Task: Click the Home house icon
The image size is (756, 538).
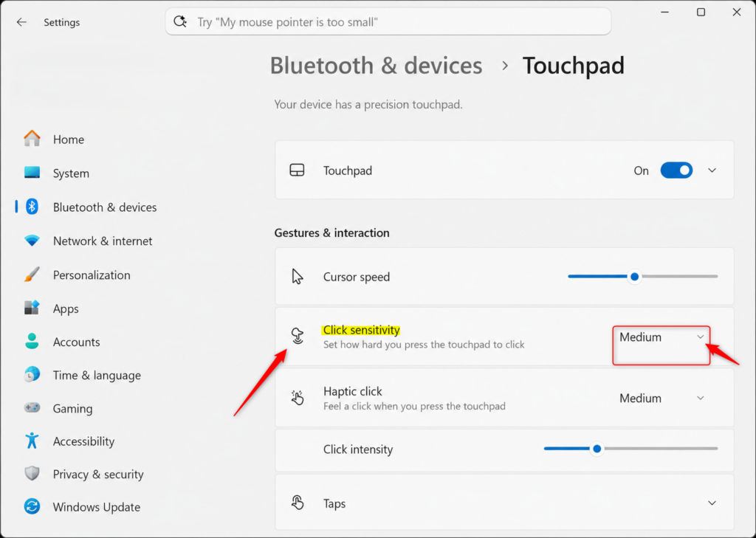Action: (x=32, y=139)
